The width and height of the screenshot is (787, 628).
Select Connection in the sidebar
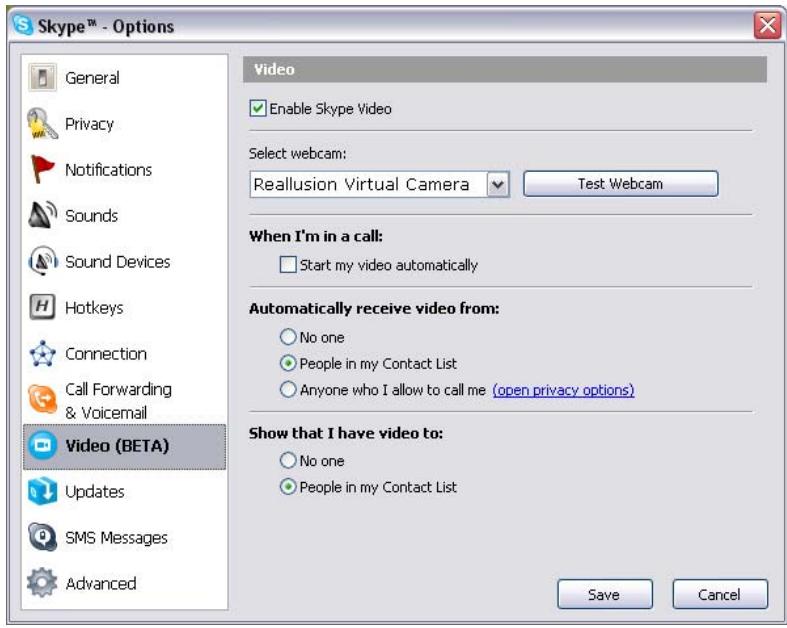tap(106, 354)
